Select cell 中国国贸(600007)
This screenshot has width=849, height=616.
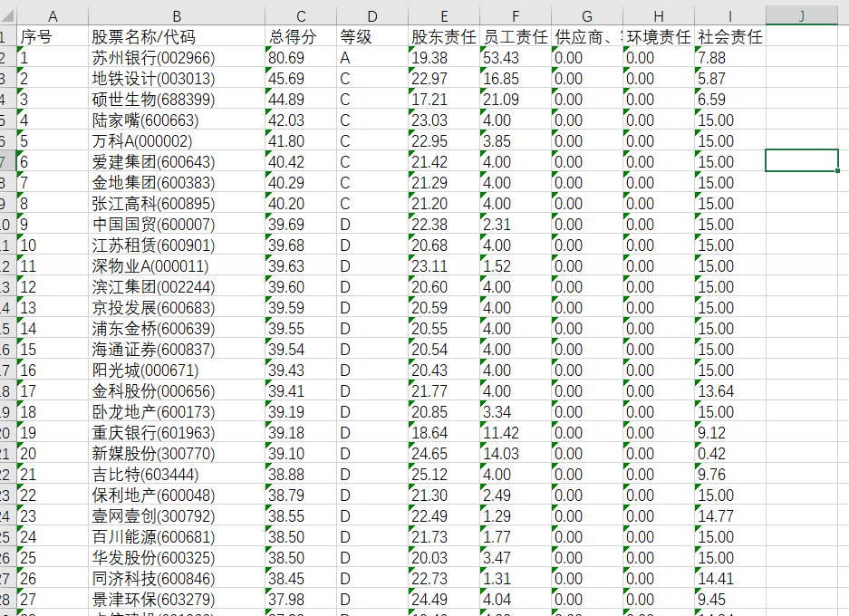(x=177, y=224)
